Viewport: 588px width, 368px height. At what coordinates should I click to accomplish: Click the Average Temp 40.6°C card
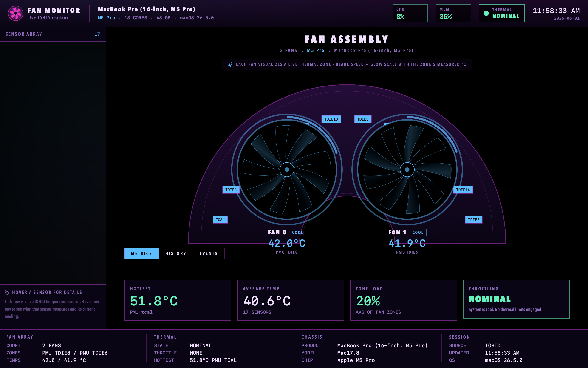[291, 300]
